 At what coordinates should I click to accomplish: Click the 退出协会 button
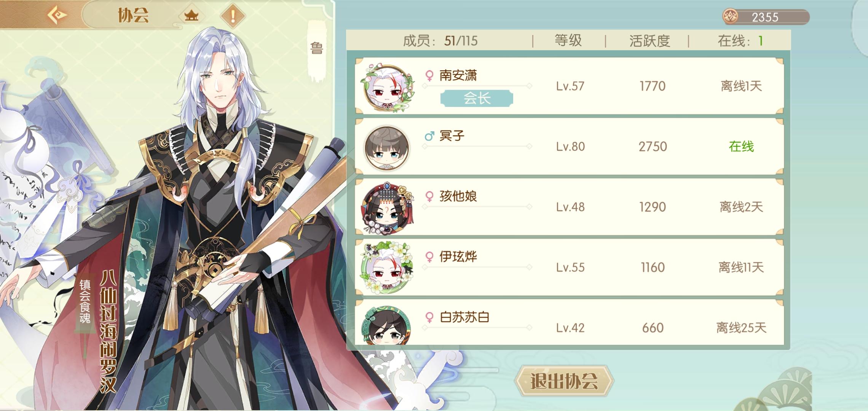coord(564,381)
